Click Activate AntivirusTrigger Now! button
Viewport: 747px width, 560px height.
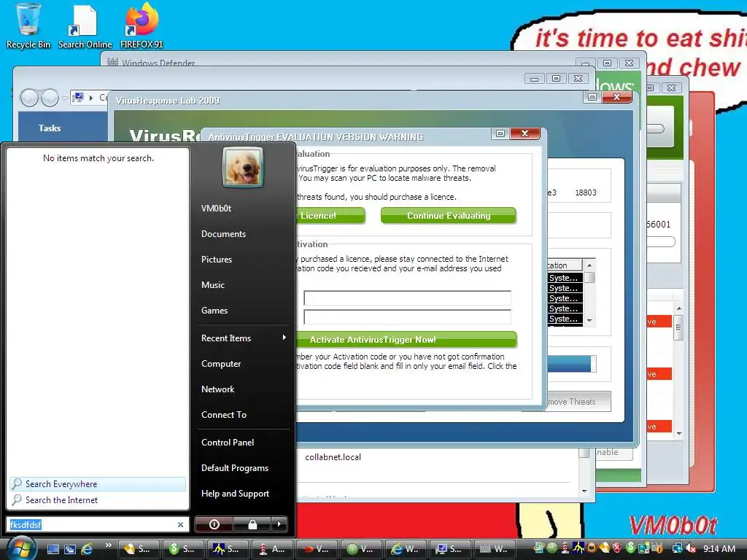pyautogui.click(x=406, y=340)
